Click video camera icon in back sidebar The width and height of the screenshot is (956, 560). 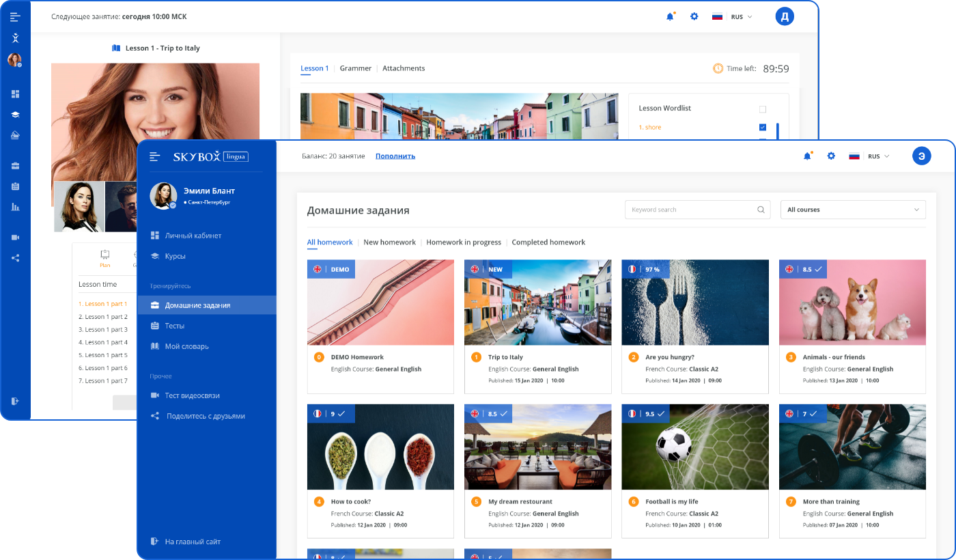coord(15,237)
